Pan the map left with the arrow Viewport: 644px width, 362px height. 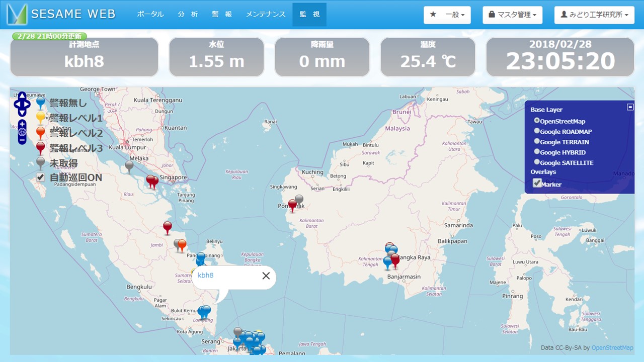coord(17,105)
